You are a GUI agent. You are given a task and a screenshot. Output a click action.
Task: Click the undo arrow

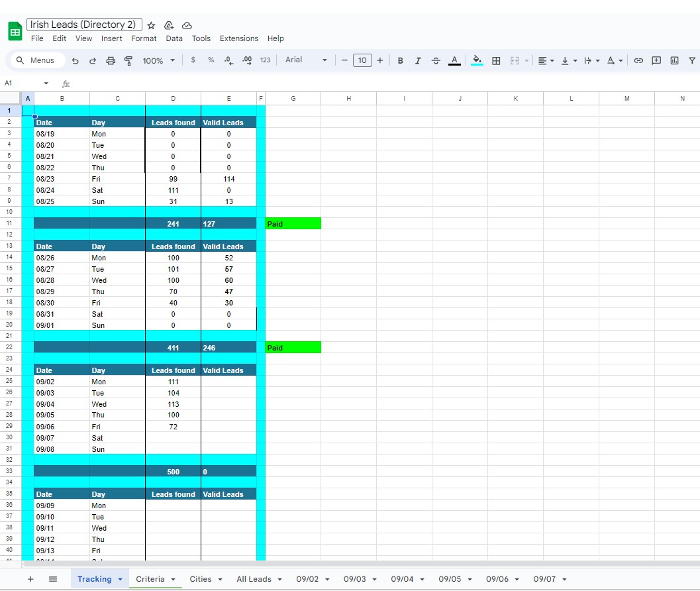(75, 61)
